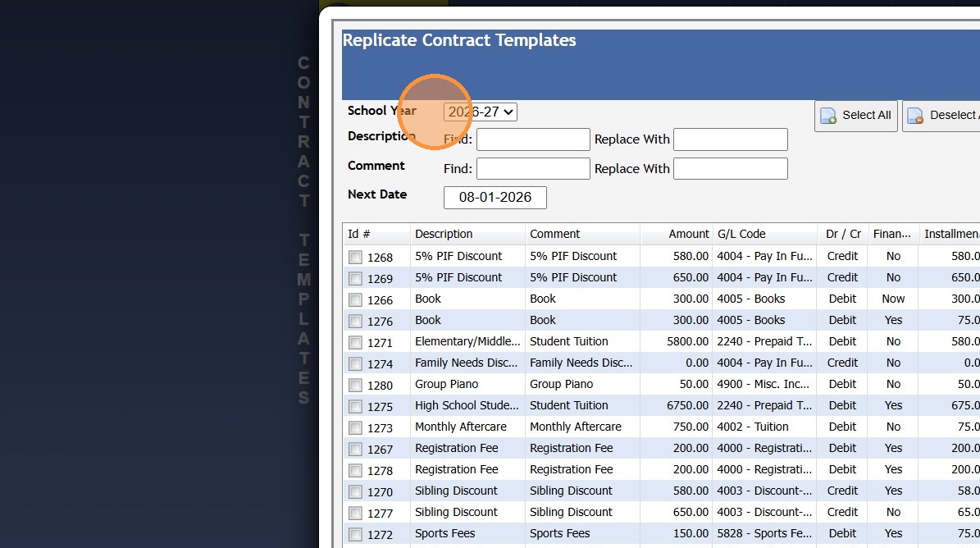Click Registration Fee description for Id 1278
Screen dimensions: 980x548
click(x=467, y=469)
